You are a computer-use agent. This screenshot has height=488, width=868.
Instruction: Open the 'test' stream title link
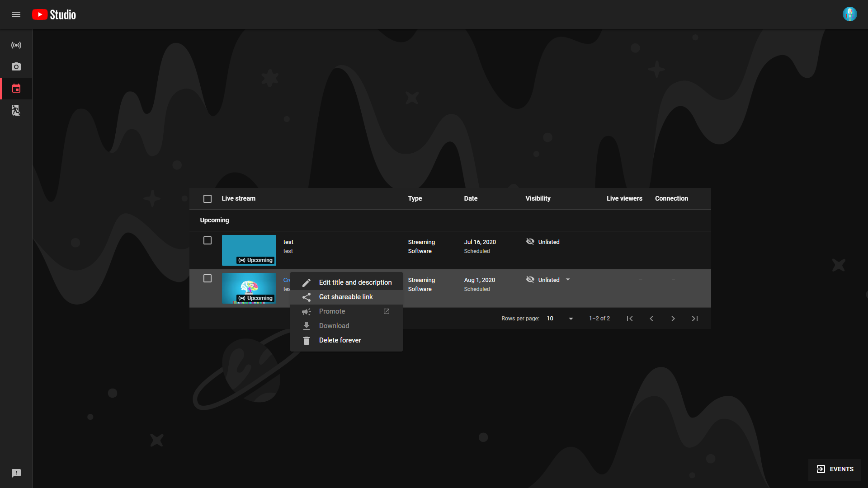288,242
